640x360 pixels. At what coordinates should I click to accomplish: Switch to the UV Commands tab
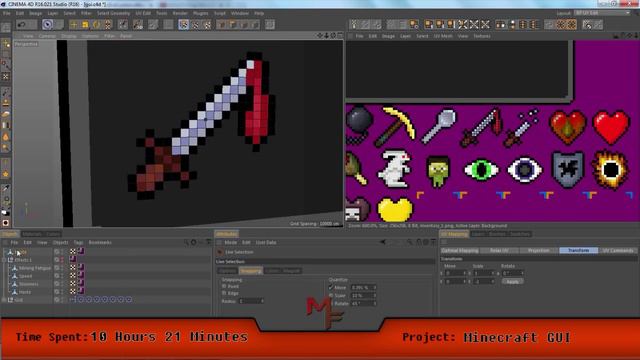[618, 250]
